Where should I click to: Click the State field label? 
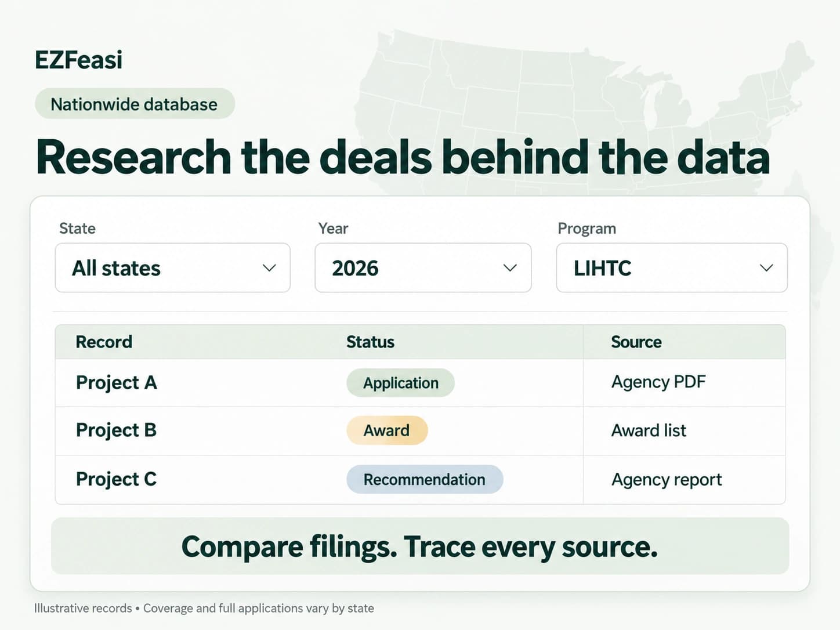tap(77, 228)
